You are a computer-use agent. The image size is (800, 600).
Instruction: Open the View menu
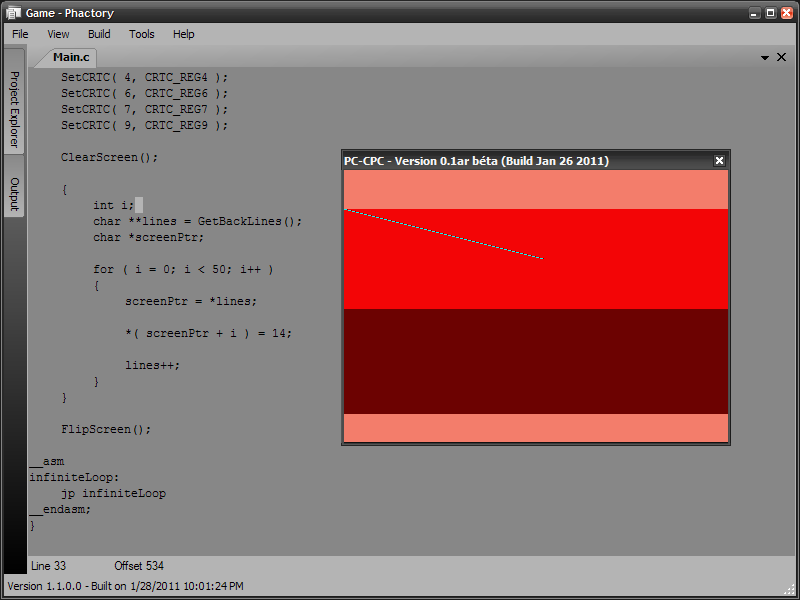point(58,34)
